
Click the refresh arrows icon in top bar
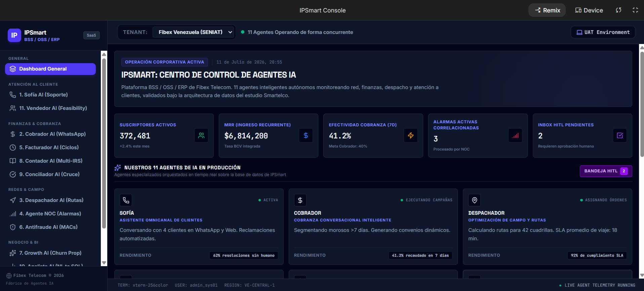(618, 10)
